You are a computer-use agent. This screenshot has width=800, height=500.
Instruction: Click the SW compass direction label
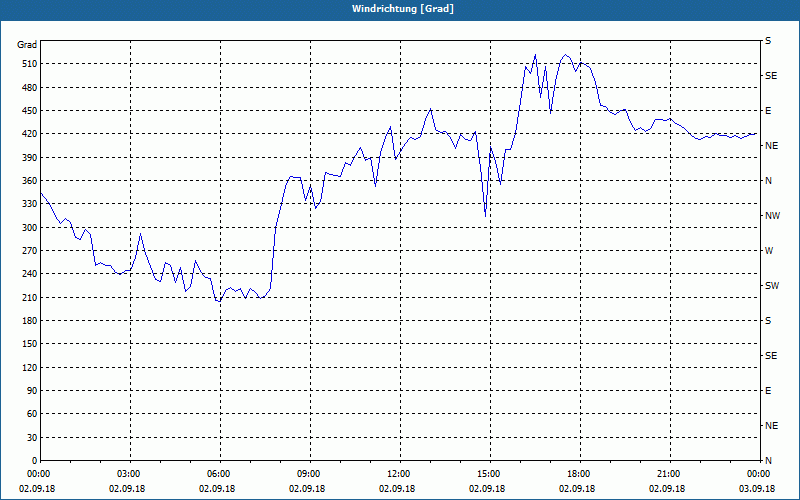(x=772, y=286)
